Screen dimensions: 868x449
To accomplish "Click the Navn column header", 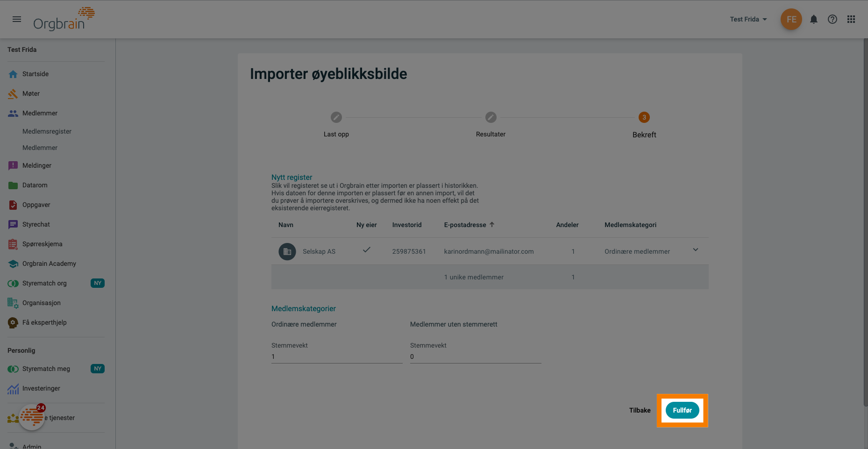I will click(x=286, y=225).
